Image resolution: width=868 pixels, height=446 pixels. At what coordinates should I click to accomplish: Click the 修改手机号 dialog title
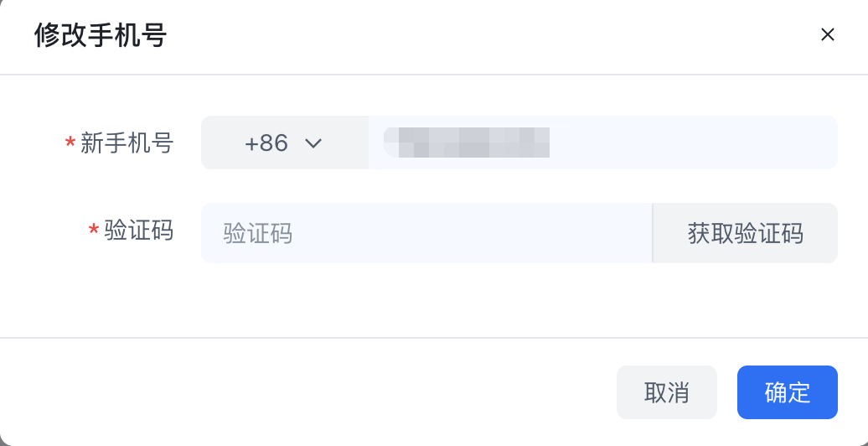pos(101,36)
